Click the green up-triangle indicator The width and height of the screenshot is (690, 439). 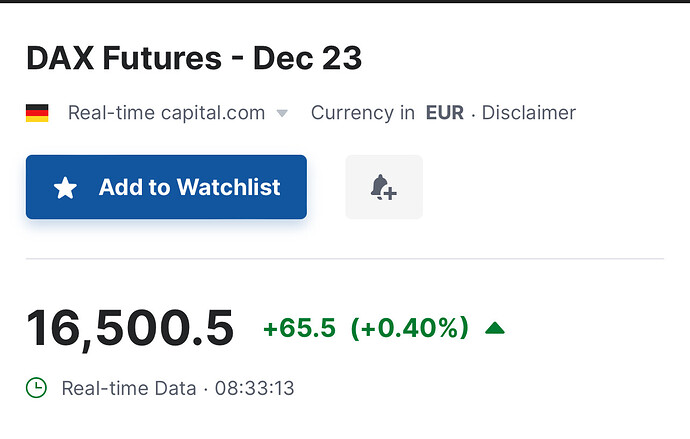494,327
